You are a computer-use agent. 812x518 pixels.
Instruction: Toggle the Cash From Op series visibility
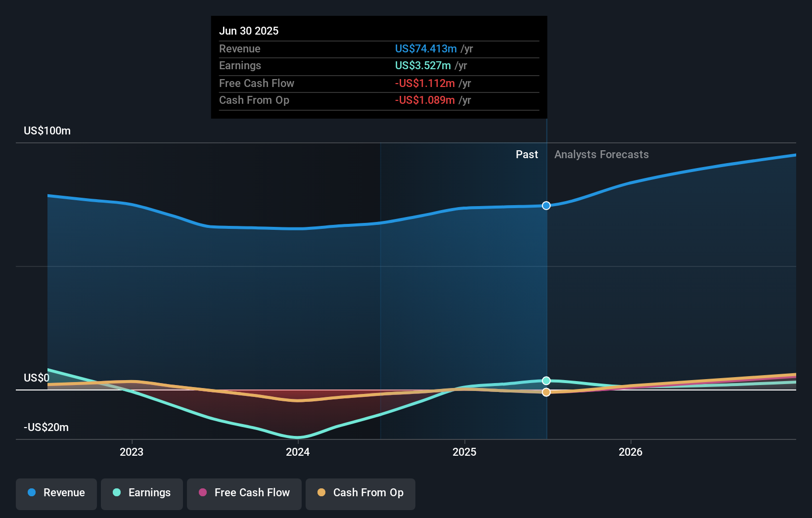pos(360,493)
